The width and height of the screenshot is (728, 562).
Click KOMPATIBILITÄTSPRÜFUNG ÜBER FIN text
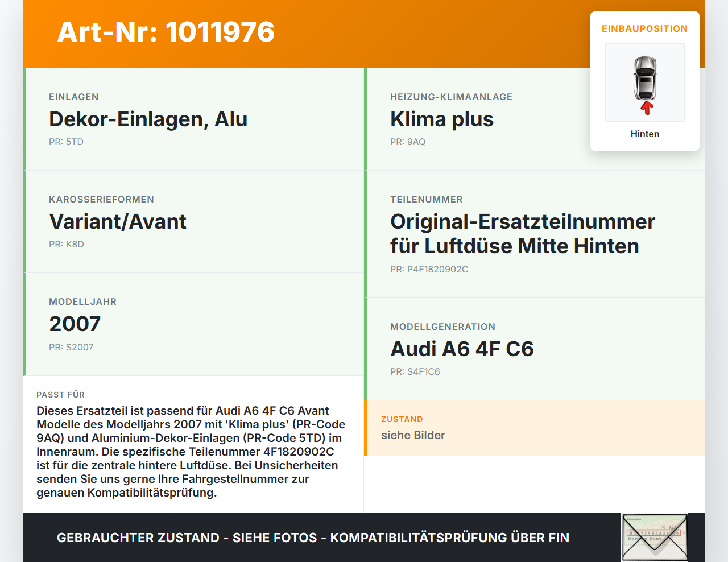pyautogui.click(x=453, y=537)
